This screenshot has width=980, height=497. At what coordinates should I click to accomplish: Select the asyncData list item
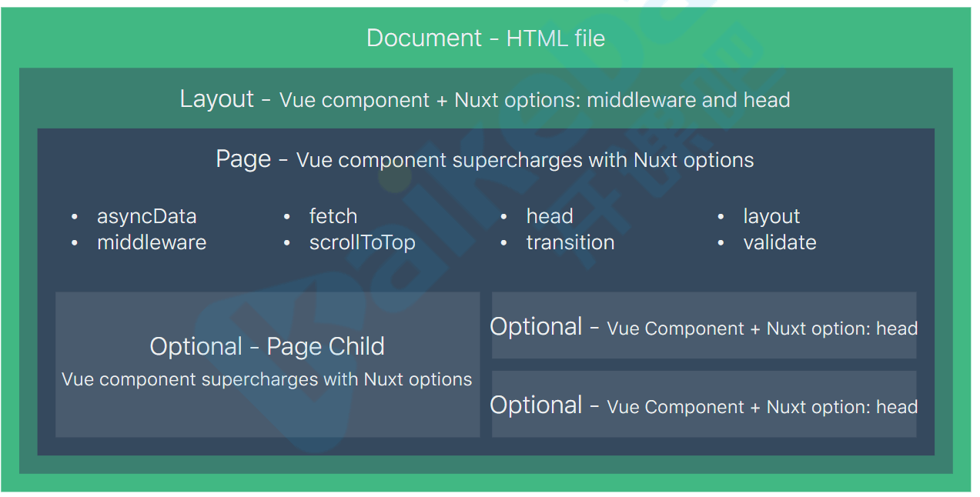(x=146, y=216)
